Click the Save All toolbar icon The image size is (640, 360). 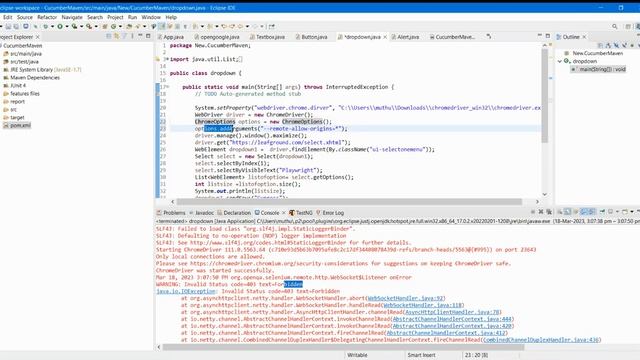(x=16, y=27)
